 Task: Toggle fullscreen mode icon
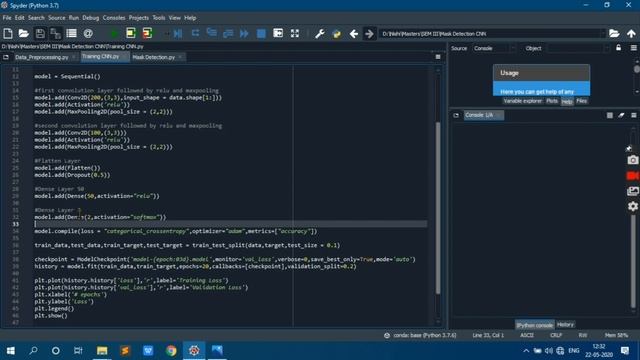click(295, 33)
